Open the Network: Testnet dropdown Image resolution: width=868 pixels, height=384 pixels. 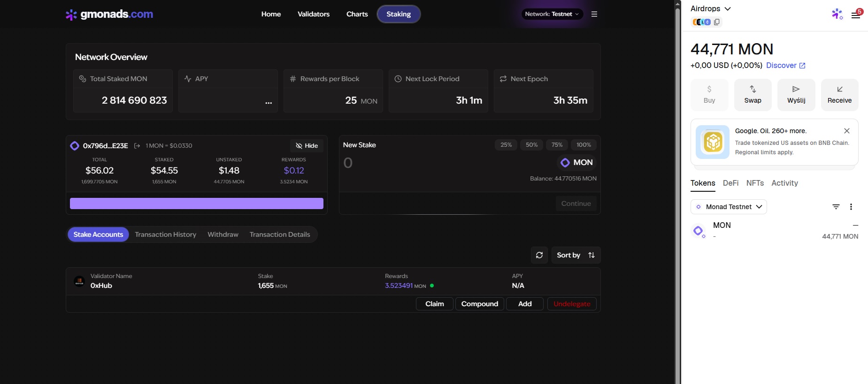tap(552, 14)
